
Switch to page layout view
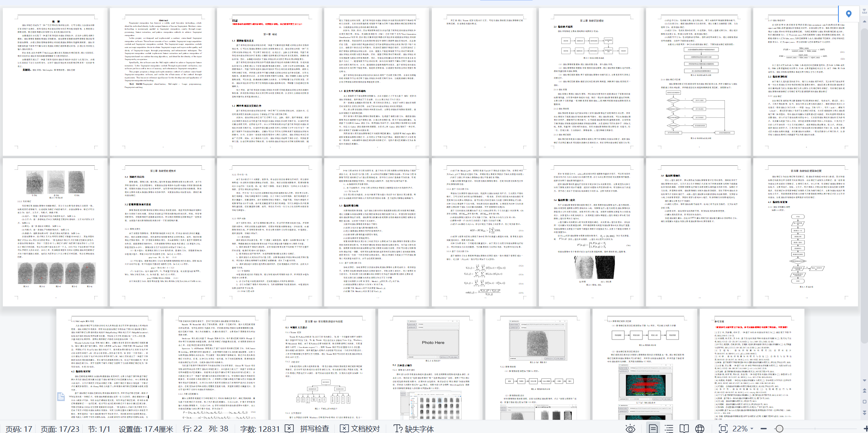click(x=653, y=429)
